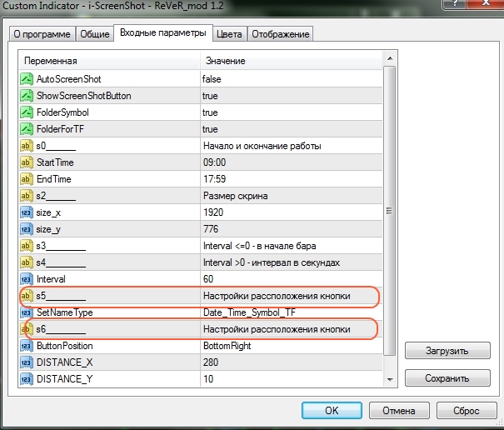Select the value Размер скрина
Viewport: 504px width, 430px height.
click(235, 196)
